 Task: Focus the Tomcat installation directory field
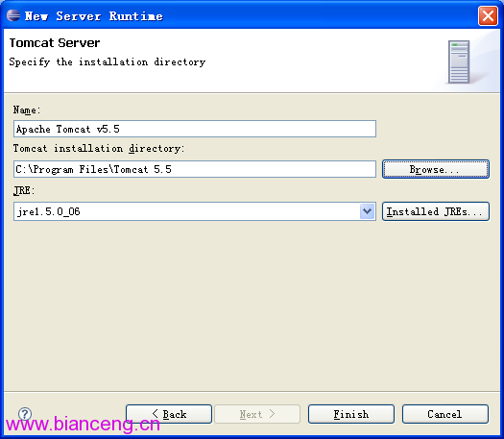coord(195,169)
